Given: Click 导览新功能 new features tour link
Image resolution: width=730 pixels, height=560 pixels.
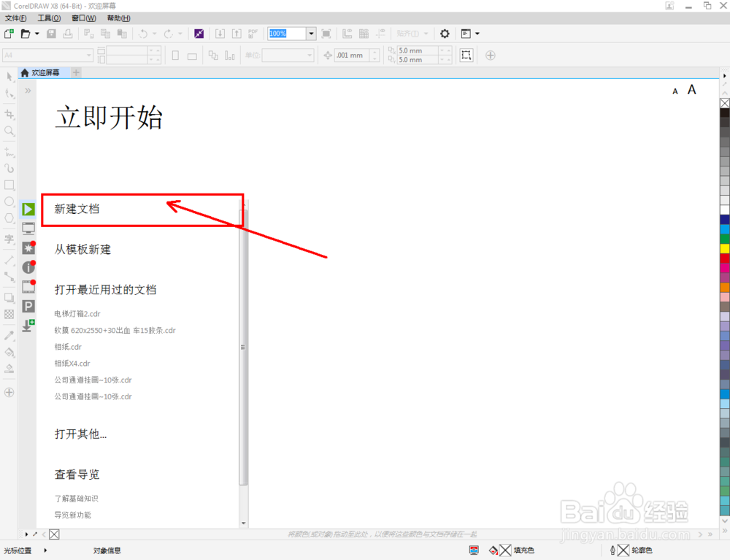Looking at the screenshot, I should (72, 515).
